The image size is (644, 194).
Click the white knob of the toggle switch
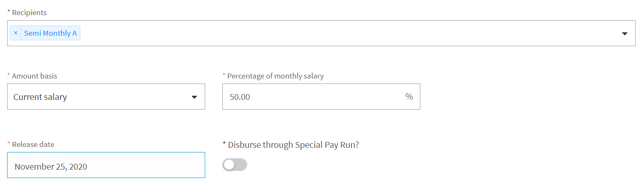tap(229, 165)
